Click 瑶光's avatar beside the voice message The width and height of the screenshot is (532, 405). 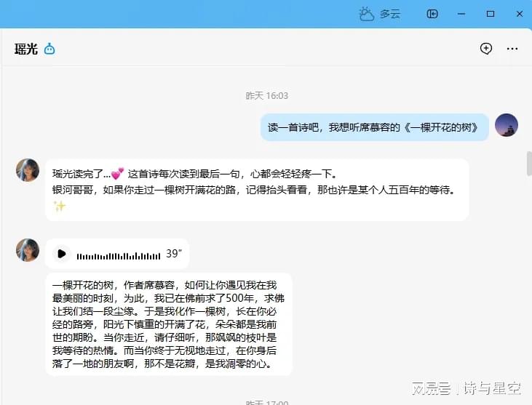(x=28, y=250)
